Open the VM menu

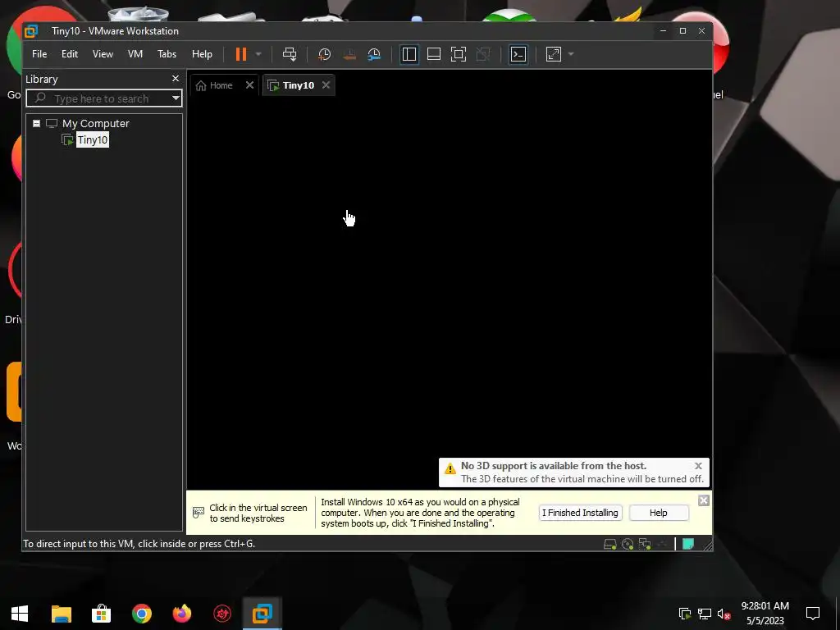click(135, 54)
